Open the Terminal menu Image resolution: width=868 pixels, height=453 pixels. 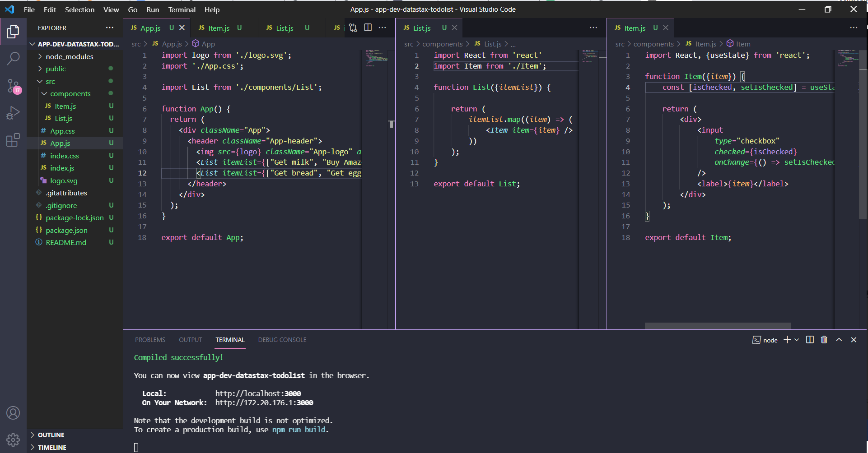tap(182, 9)
